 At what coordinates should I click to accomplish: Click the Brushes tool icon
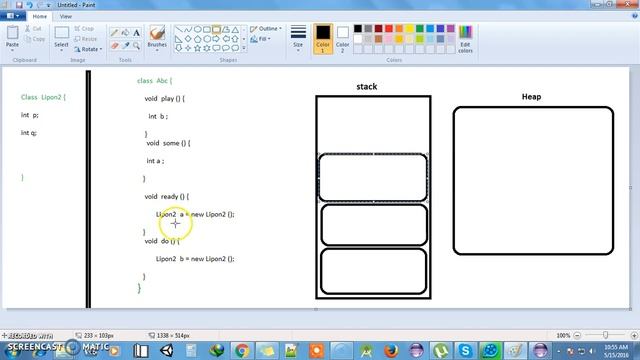157,33
